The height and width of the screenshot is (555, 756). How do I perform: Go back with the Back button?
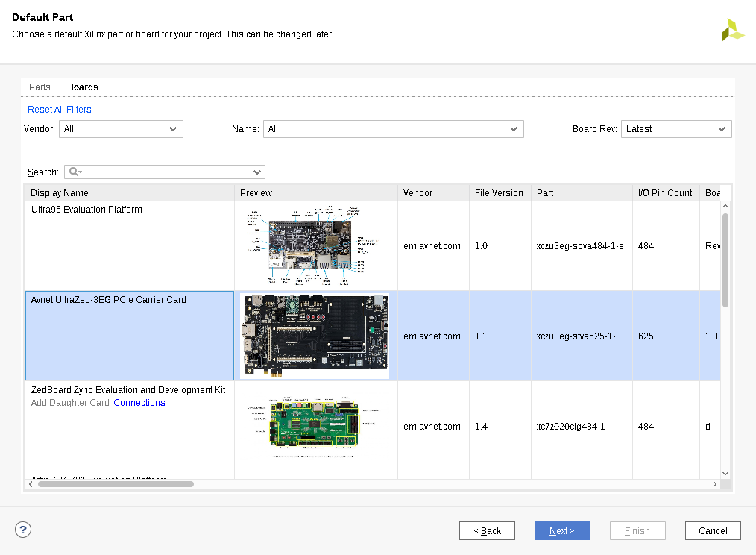coord(488,530)
